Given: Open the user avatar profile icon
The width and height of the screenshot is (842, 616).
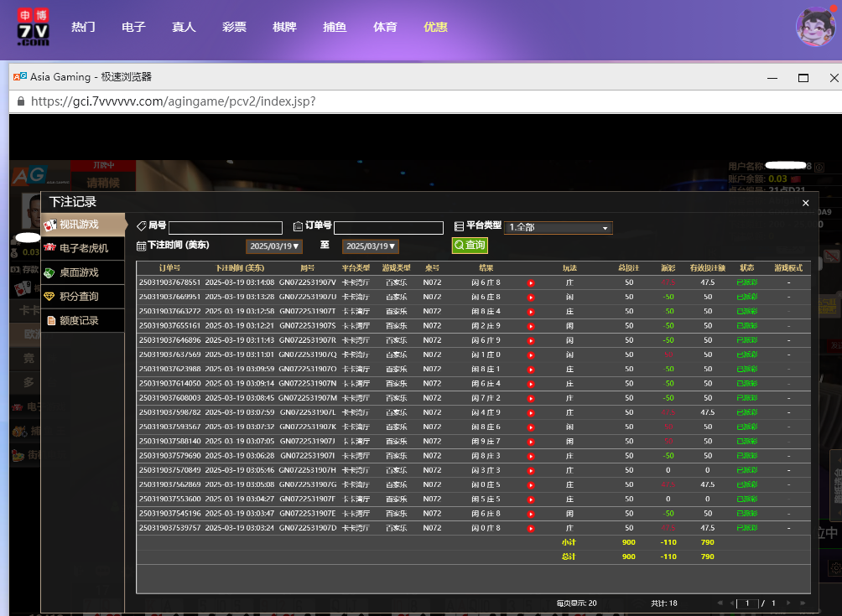Looking at the screenshot, I should click(816, 27).
